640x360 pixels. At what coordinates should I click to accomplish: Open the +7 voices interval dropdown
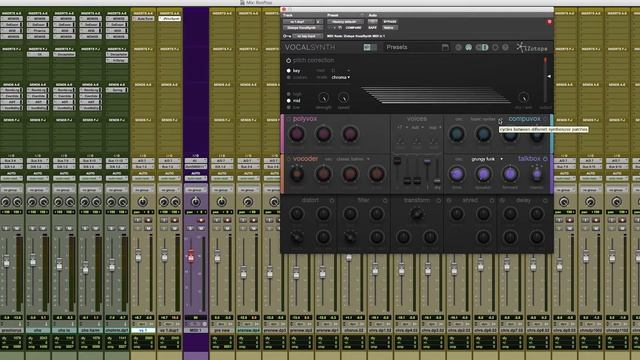(x=402, y=127)
